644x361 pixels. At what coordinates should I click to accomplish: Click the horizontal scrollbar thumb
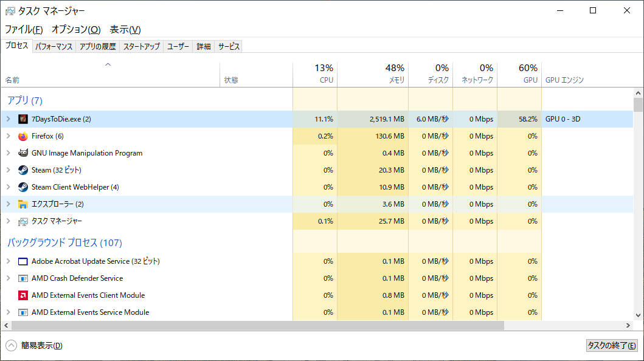(x=257, y=325)
